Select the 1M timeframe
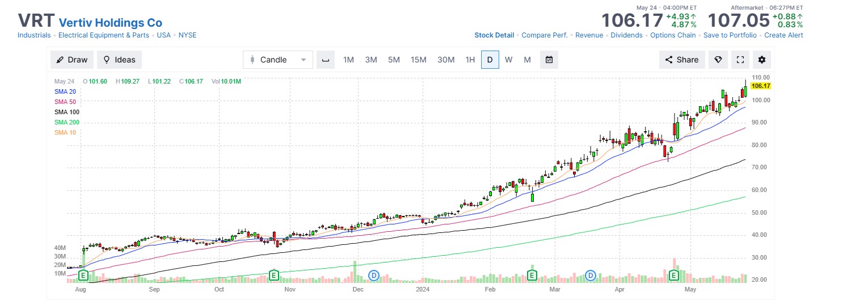 (x=348, y=60)
